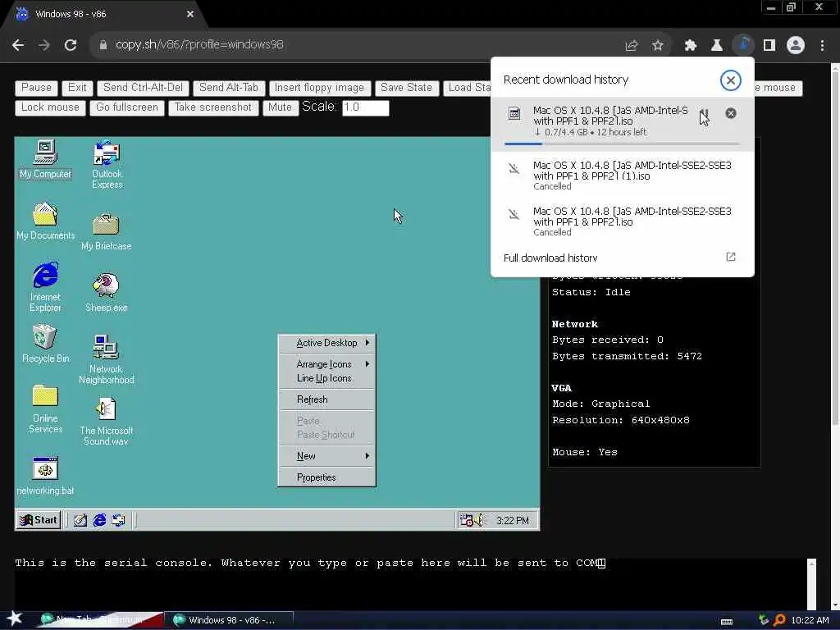Click the Save State button
Viewport: 840px width, 630px height.
click(407, 88)
